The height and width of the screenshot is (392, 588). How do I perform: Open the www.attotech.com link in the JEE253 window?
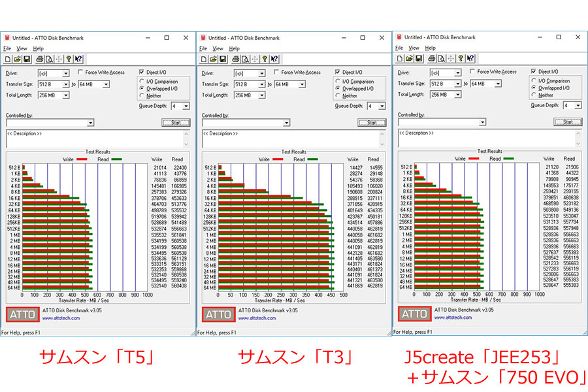coord(453,318)
